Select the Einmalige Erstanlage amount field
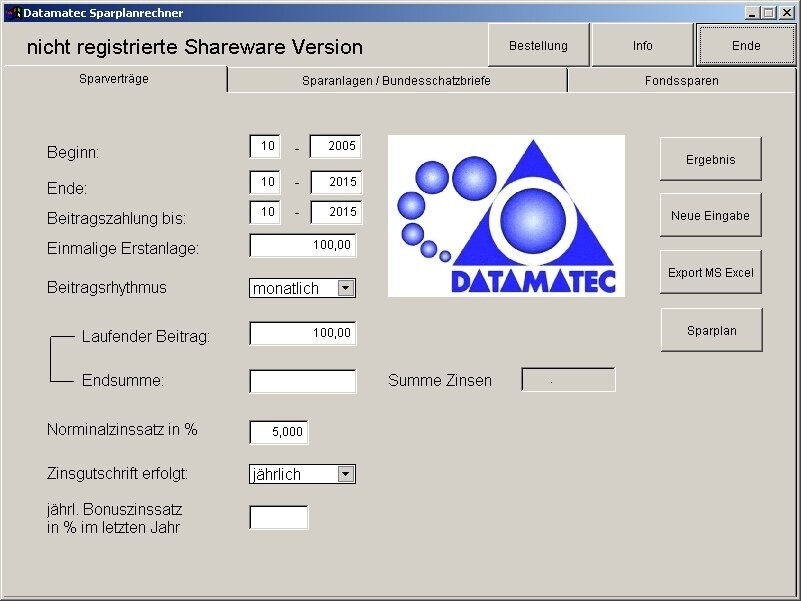This screenshot has width=801, height=601. click(303, 245)
